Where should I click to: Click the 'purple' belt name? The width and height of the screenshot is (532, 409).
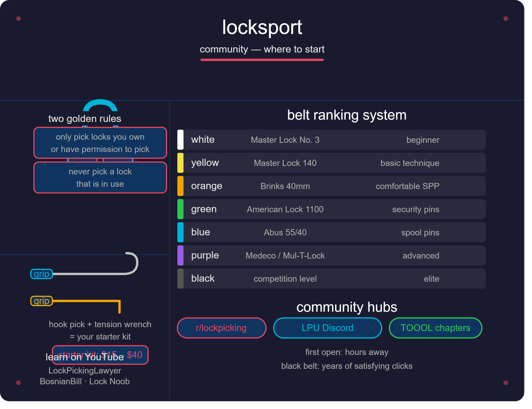pos(205,256)
